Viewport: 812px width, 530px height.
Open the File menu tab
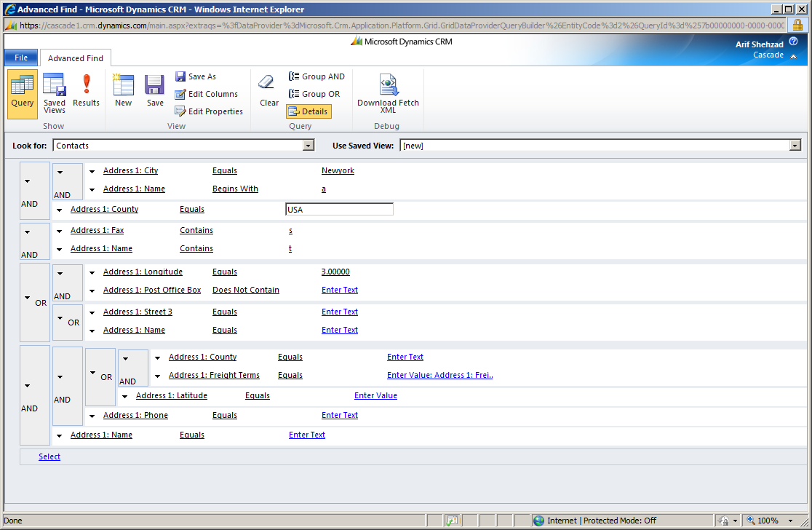tap(21, 58)
